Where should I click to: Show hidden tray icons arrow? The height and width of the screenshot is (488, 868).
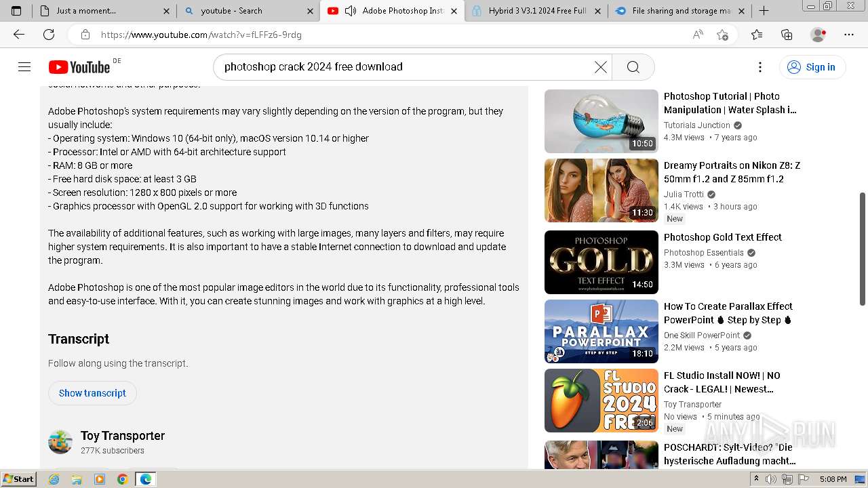pyautogui.click(x=756, y=479)
